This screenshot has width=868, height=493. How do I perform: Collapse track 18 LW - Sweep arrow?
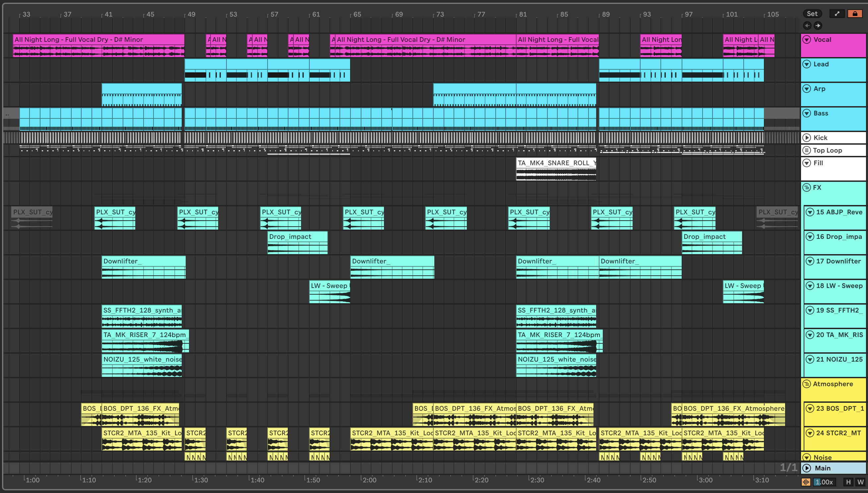[810, 286]
